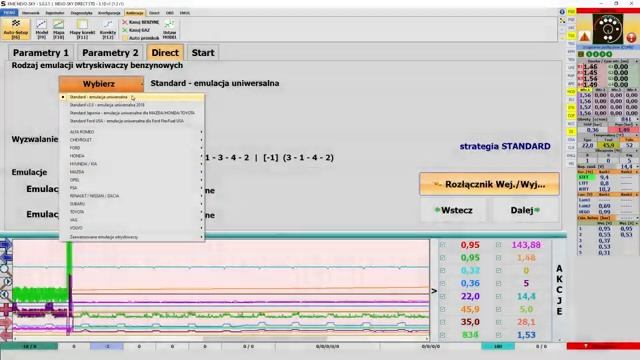
Task: Toggle checkbox next to green 0,95 value
Action: [442, 258]
